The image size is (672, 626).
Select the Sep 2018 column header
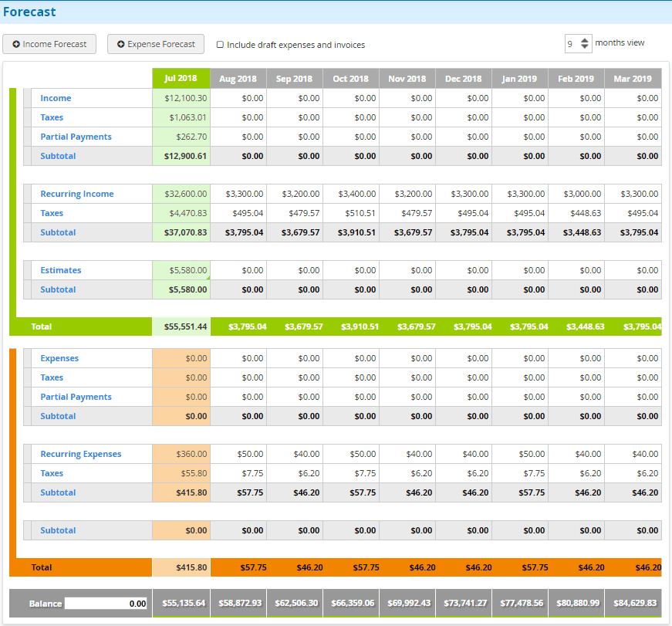(295, 79)
